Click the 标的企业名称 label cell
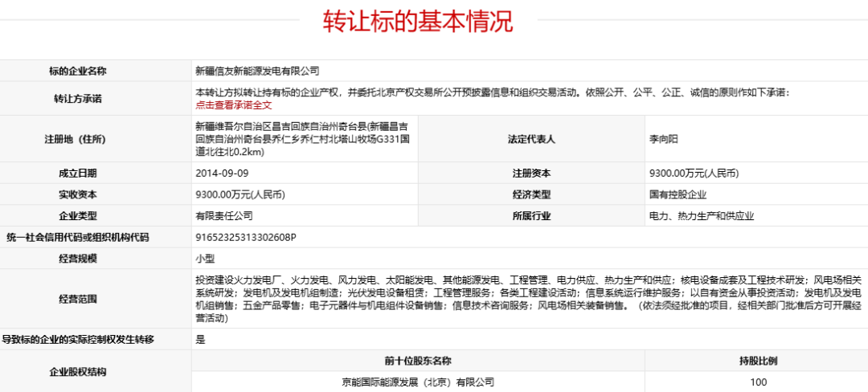This screenshot has width=868, height=392. (77, 71)
